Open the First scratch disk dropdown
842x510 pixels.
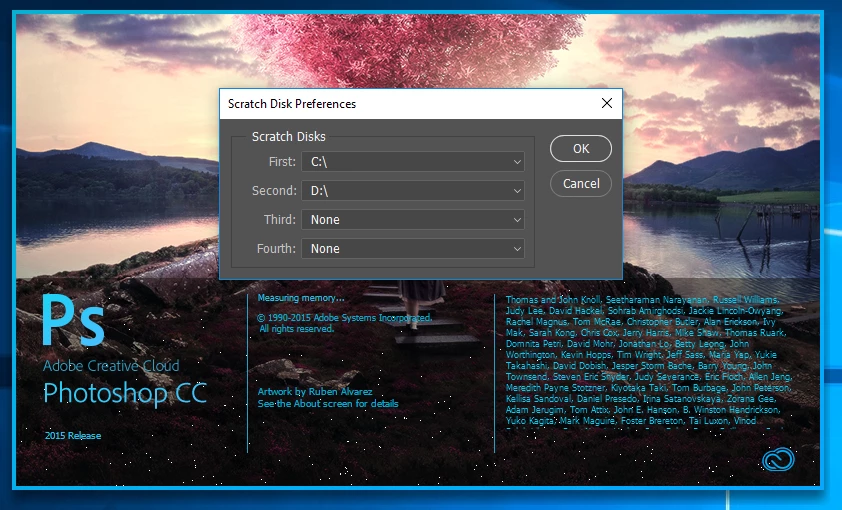412,162
